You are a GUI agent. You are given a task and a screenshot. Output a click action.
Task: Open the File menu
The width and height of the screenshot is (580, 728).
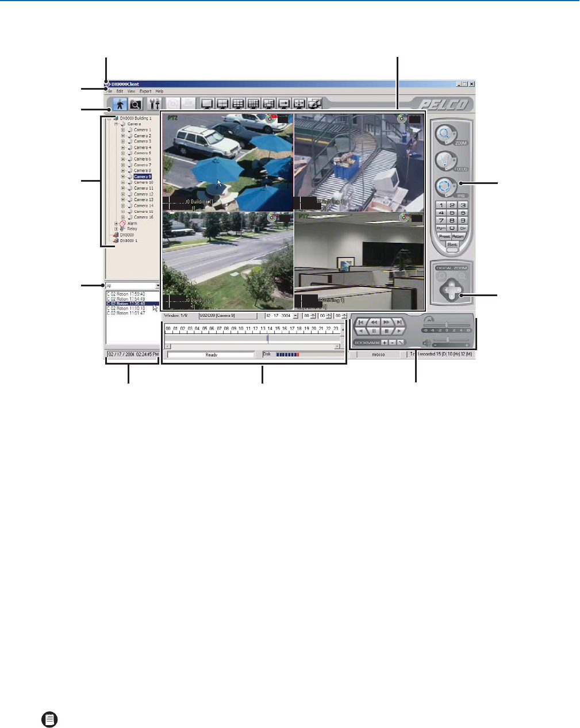click(109, 91)
